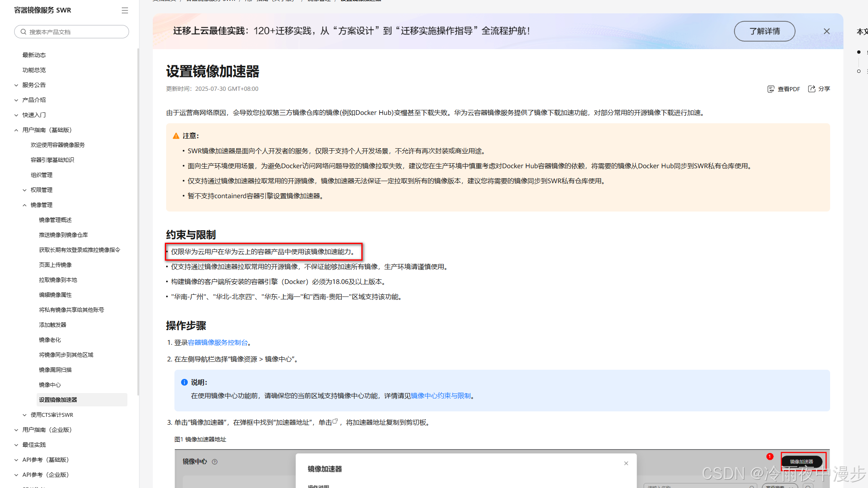
Task: Expand 用户指南（企业版） section
Action: [x=16, y=430]
